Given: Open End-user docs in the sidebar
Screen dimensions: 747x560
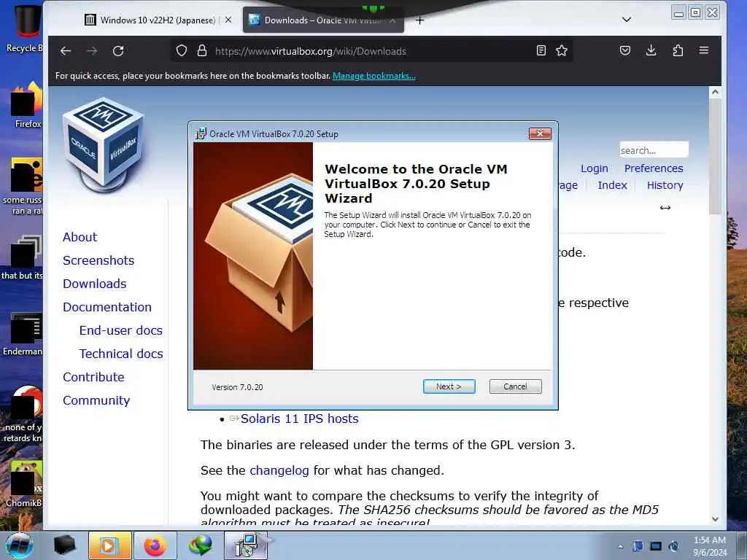Looking at the screenshot, I should coord(121,330).
